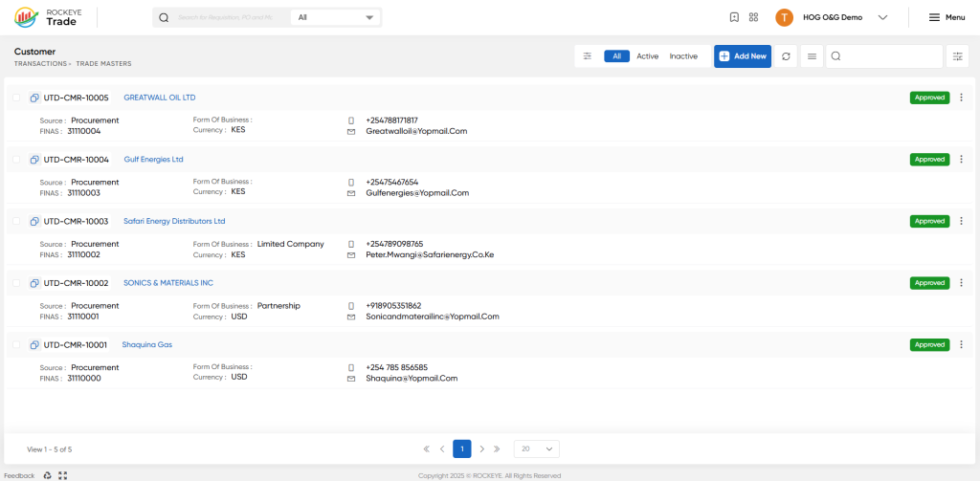Click the Add New button
Screen dimensions: 980x481
(x=743, y=56)
